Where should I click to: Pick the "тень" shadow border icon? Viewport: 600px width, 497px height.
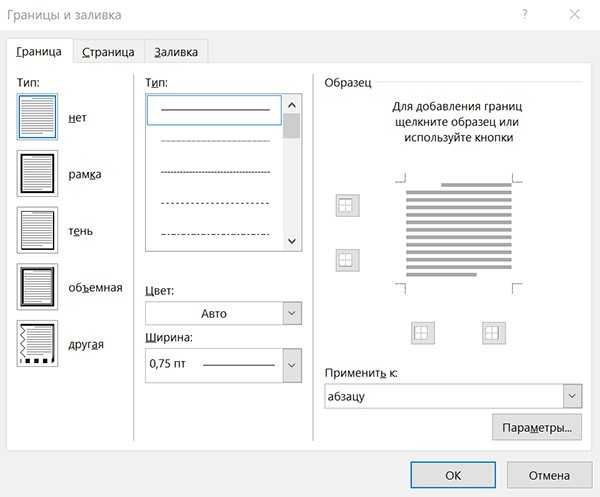38,230
